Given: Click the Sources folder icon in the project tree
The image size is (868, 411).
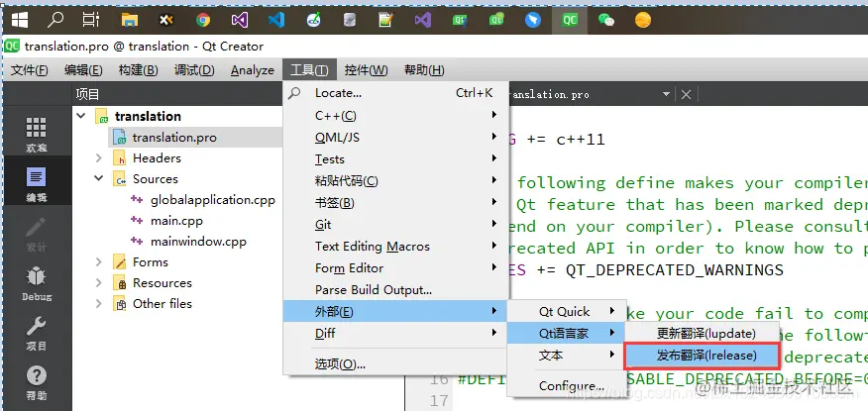Looking at the screenshot, I should [x=120, y=179].
